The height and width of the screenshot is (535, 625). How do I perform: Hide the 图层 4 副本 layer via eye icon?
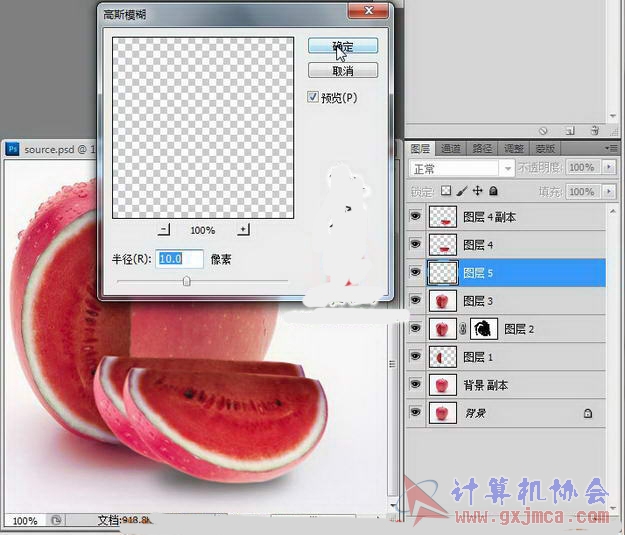[x=415, y=217]
